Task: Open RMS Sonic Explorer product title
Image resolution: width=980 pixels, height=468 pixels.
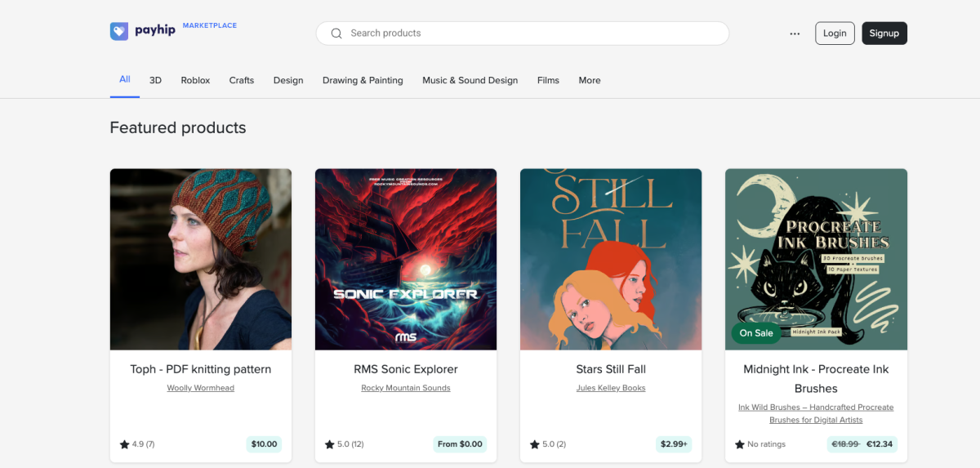Action: pyautogui.click(x=406, y=369)
